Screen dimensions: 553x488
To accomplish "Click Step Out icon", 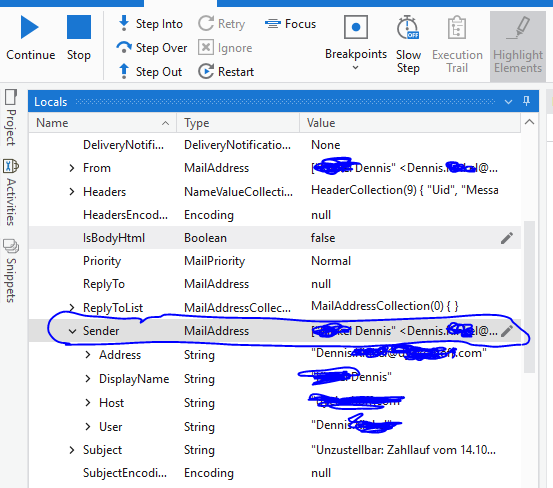I will pyautogui.click(x=124, y=71).
